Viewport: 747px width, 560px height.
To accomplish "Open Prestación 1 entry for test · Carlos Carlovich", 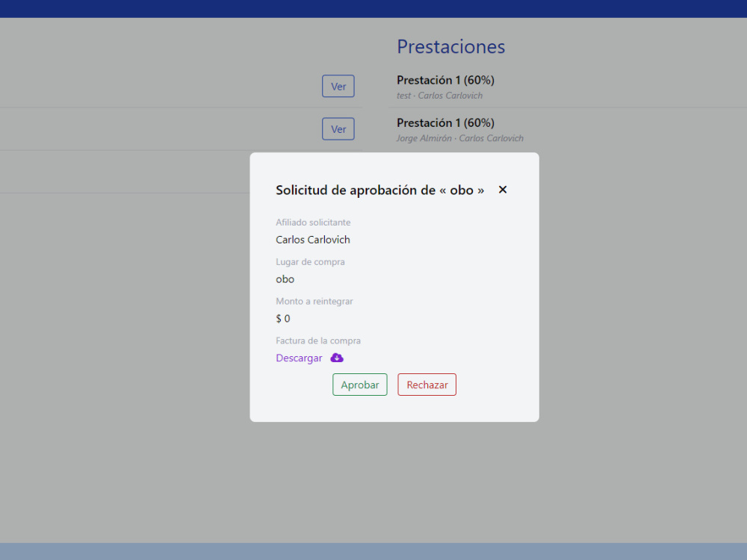I will 445,80.
